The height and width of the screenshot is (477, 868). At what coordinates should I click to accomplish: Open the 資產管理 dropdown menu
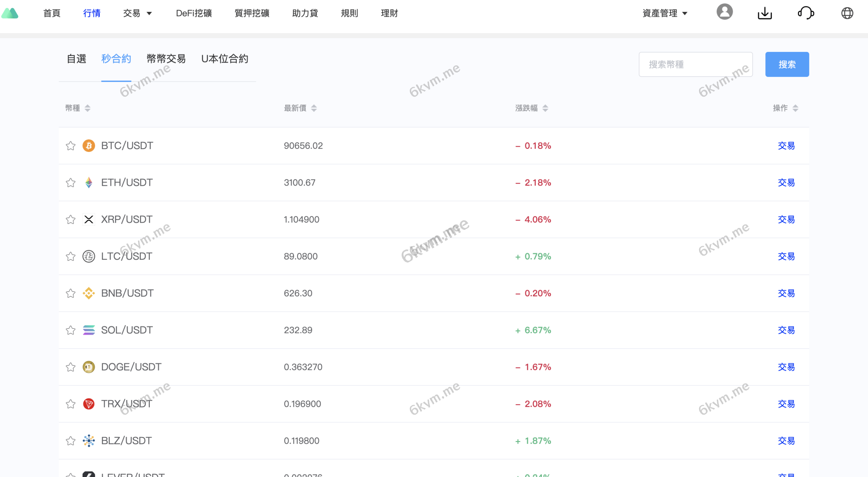click(665, 13)
